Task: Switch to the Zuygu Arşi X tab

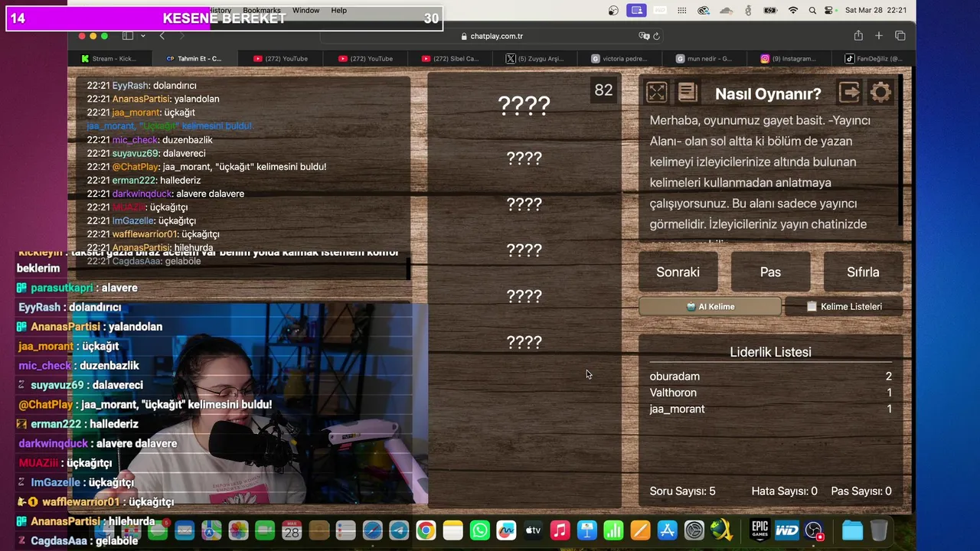Action: tap(535, 58)
